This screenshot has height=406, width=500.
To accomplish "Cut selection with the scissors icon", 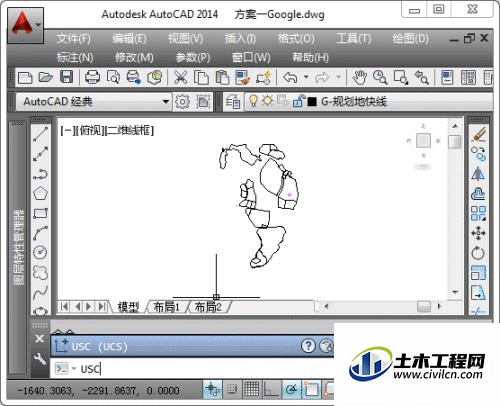I will tap(180, 78).
